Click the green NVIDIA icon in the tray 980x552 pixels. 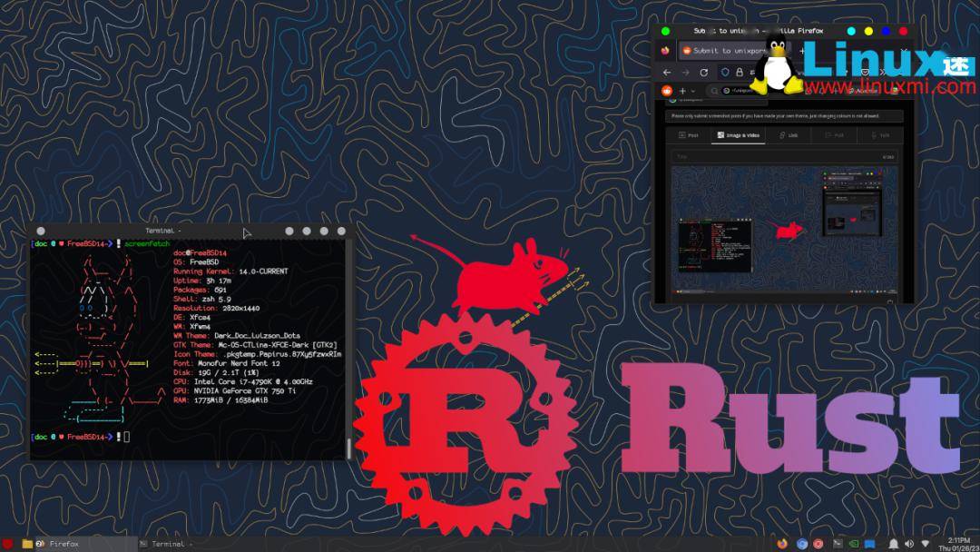853,544
